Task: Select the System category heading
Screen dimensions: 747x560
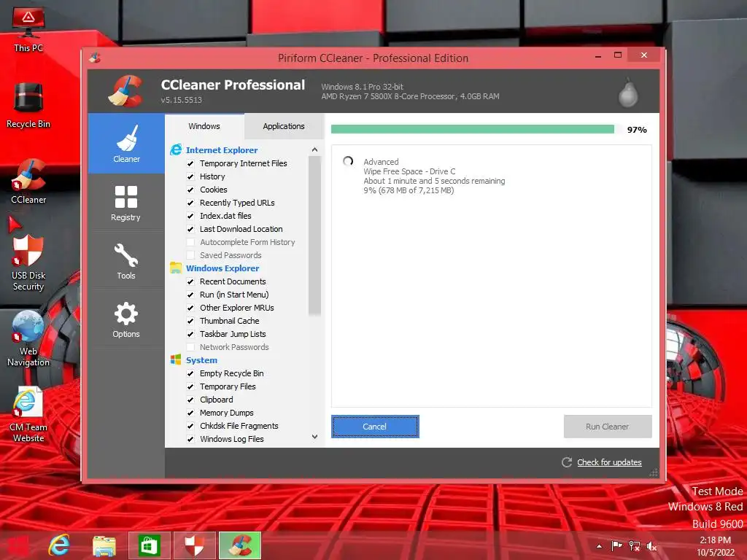Action: (x=201, y=360)
